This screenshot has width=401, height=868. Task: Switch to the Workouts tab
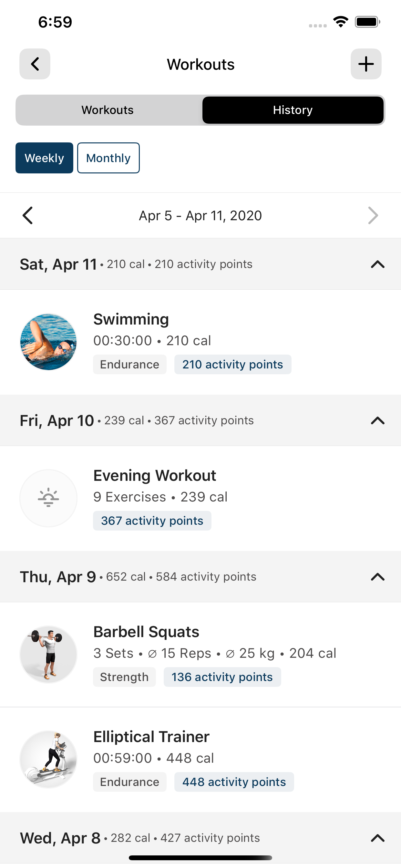[x=108, y=110]
